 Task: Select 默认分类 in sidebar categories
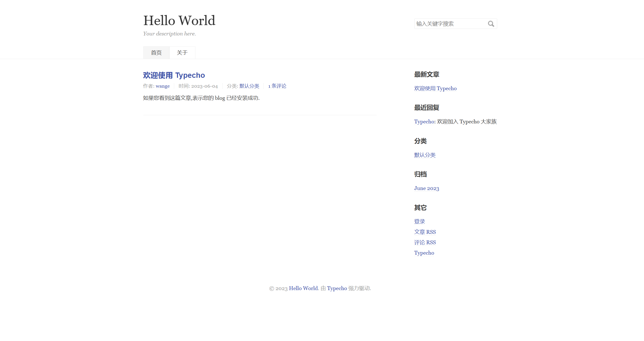[x=425, y=155]
